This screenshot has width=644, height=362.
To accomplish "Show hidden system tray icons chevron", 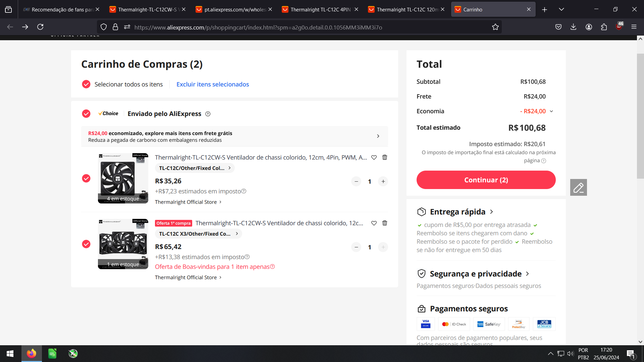I will coord(550,353).
